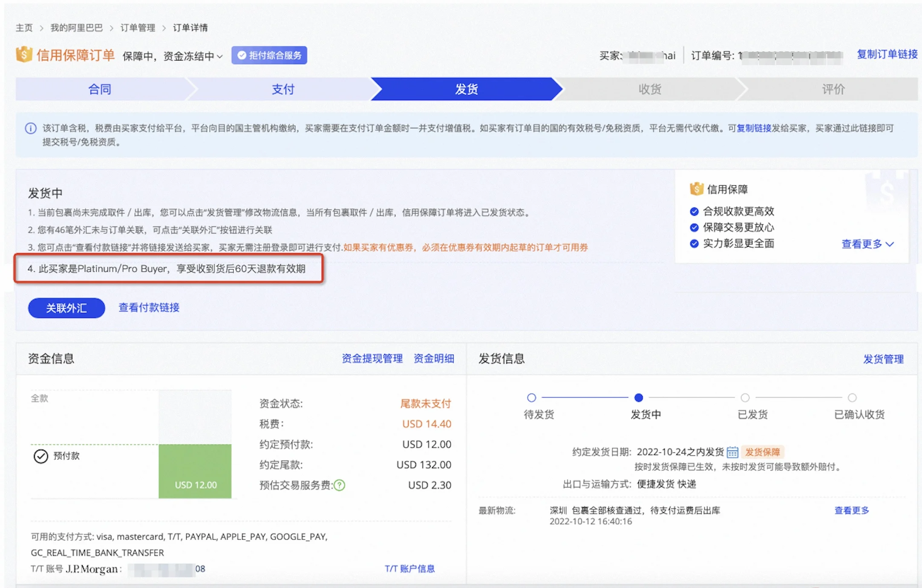
Task: Click the 信用保障 shield icon in side panel
Action: [x=696, y=189]
